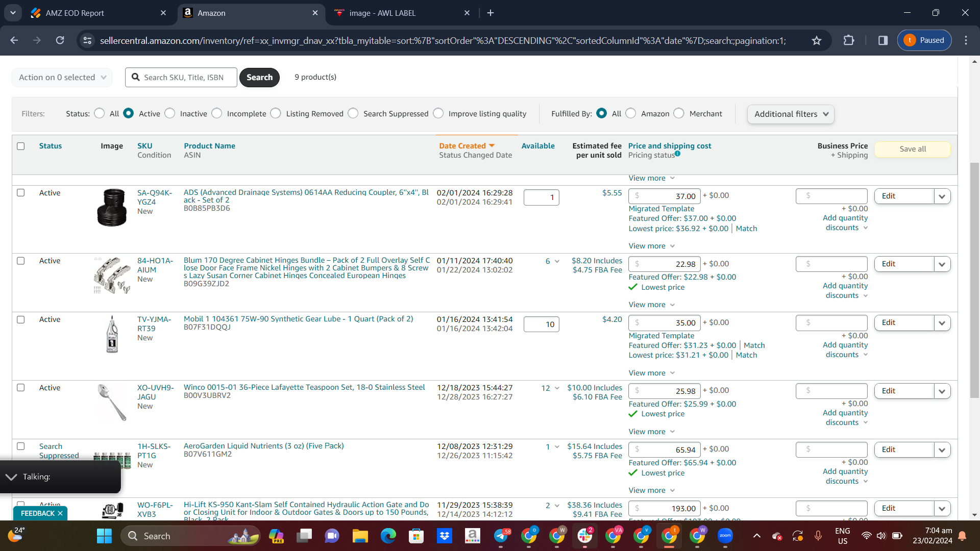
Task: Select the Winco Teaspoon Set row checkbox
Action: (x=21, y=388)
